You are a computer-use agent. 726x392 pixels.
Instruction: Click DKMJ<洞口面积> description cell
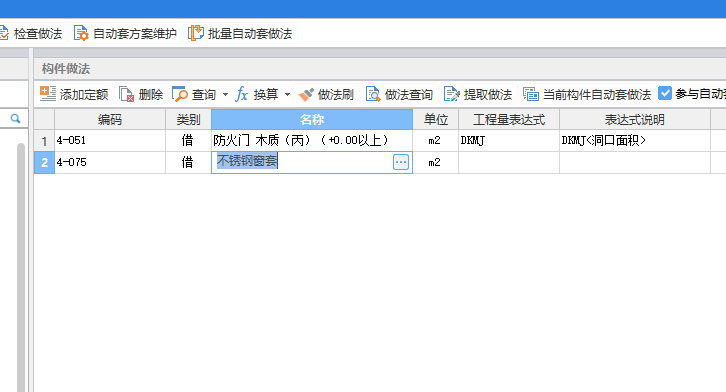(635, 140)
